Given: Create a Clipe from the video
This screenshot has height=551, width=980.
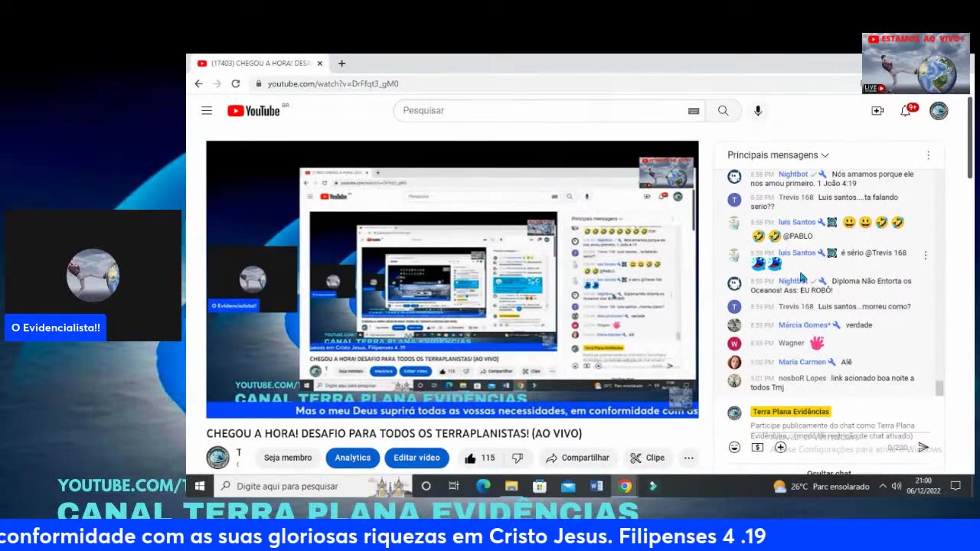Looking at the screenshot, I should tap(648, 458).
